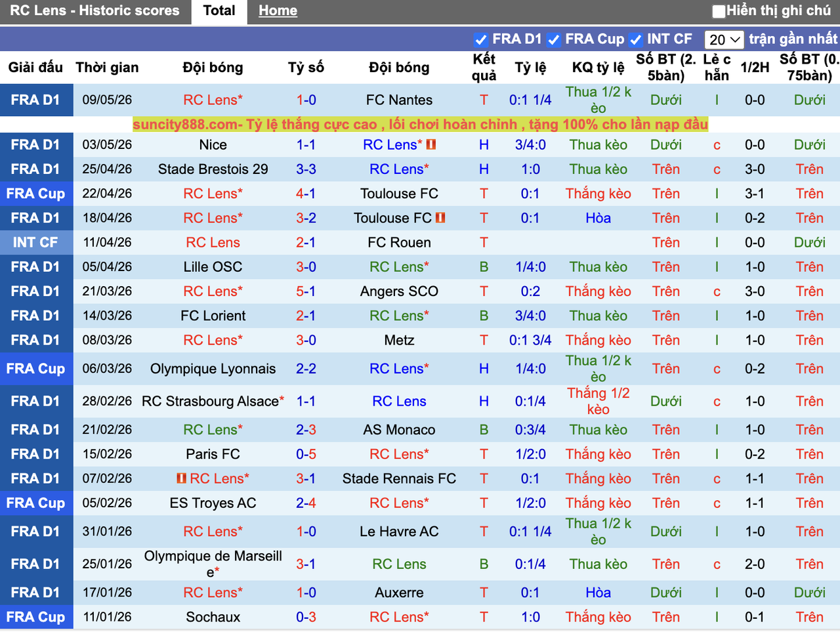The image size is (840, 634).
Task: Click the FRA Cup league cell on 22/04/26
Action: (35, 194)
